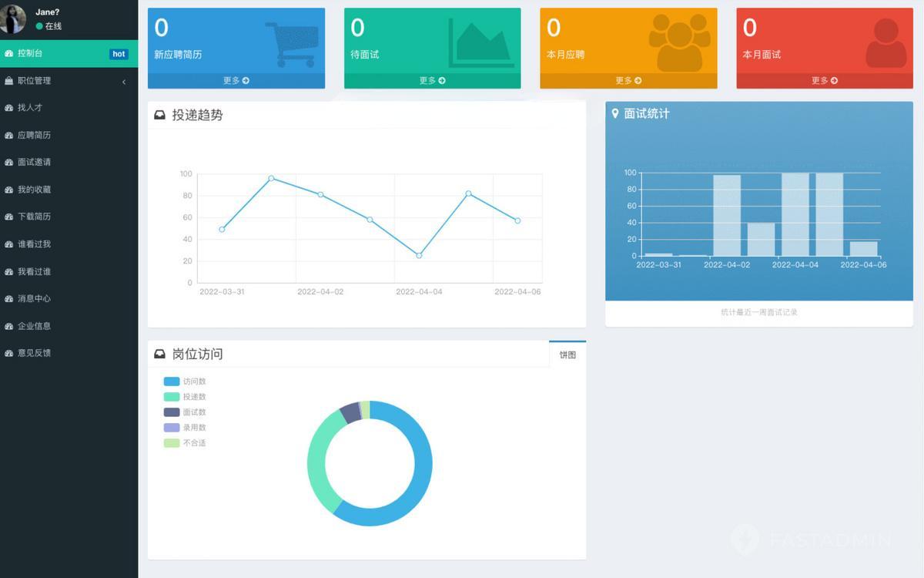
Task: Click the inbox icon beside 投递趋势
Action: pos(160,115)
